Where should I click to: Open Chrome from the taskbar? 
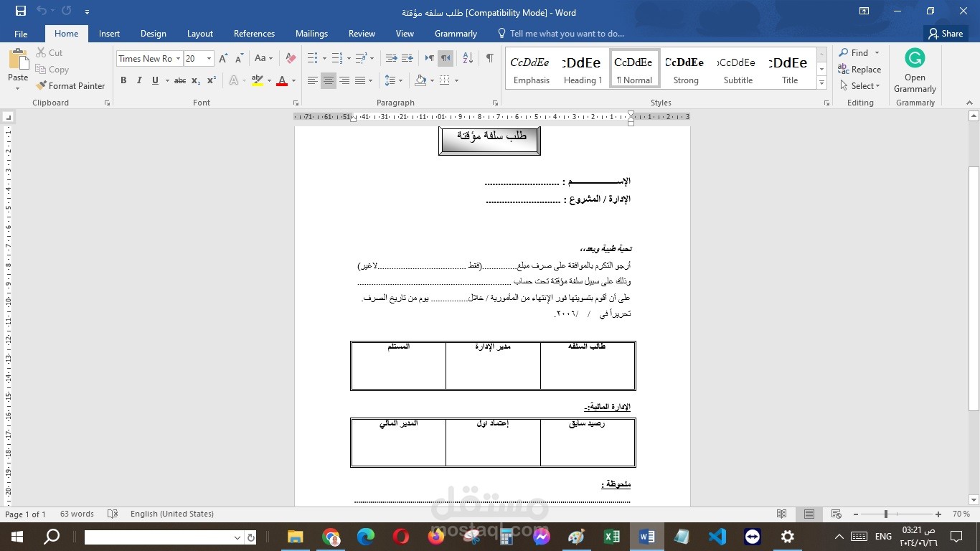point(331,537)
